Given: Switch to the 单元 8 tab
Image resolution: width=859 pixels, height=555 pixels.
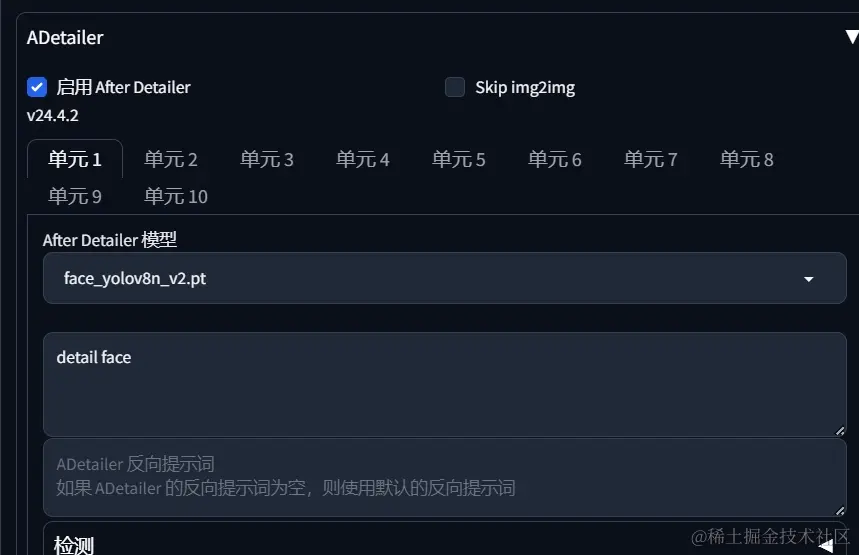Looking at the screenshot, I should (x=747, y=159).
